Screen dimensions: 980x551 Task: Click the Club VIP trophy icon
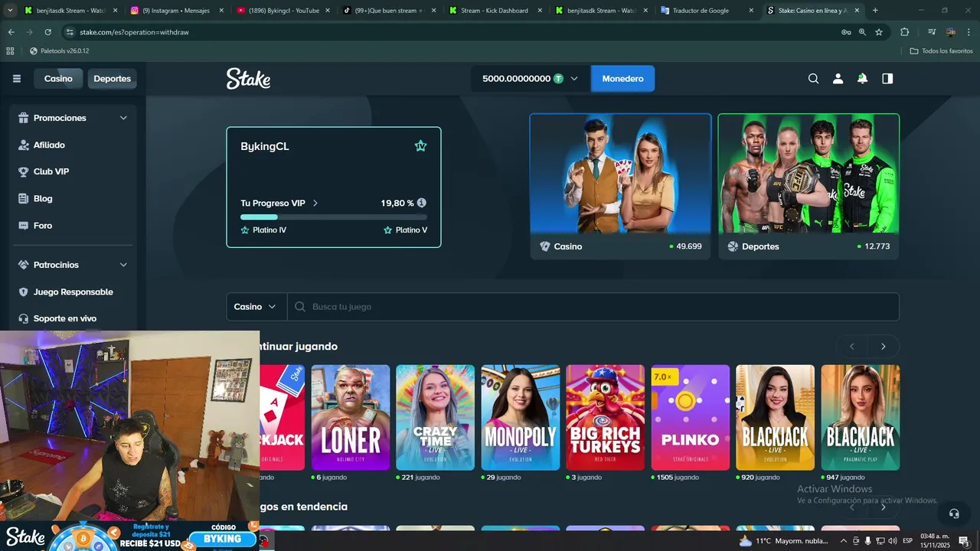(x=23, y=171)
